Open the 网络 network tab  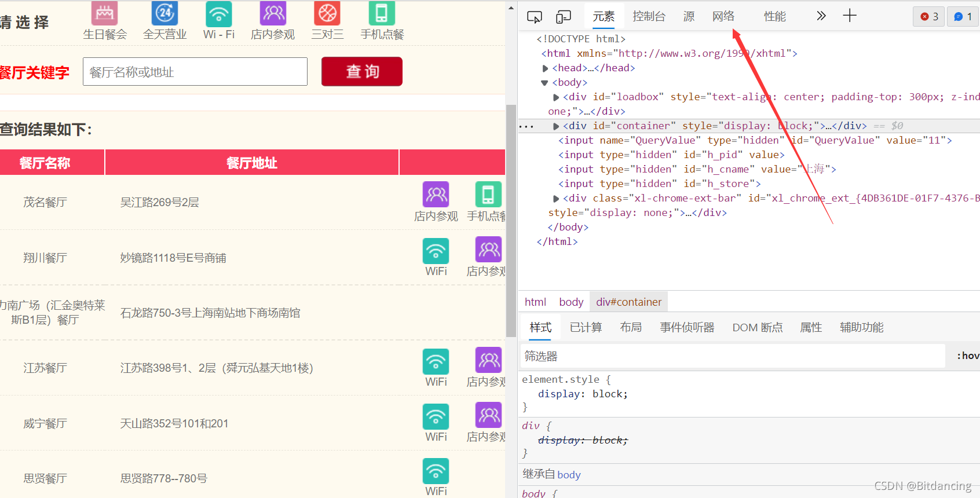pos(723,16)
